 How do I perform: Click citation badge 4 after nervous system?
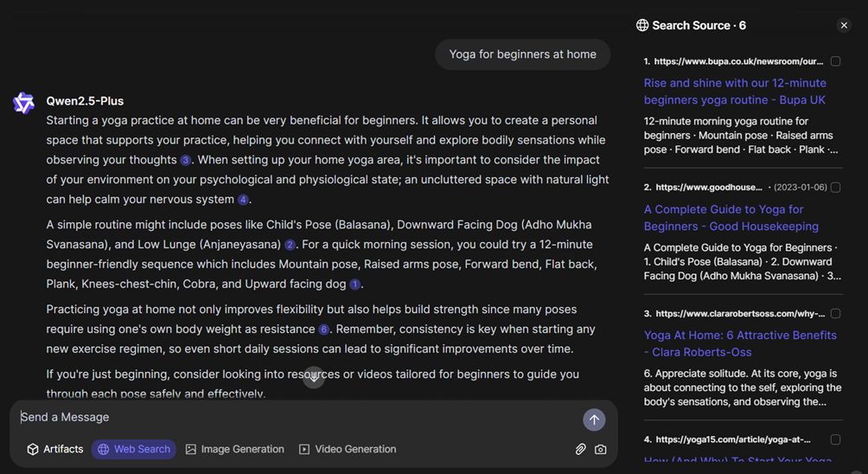[x=243, y=200]
